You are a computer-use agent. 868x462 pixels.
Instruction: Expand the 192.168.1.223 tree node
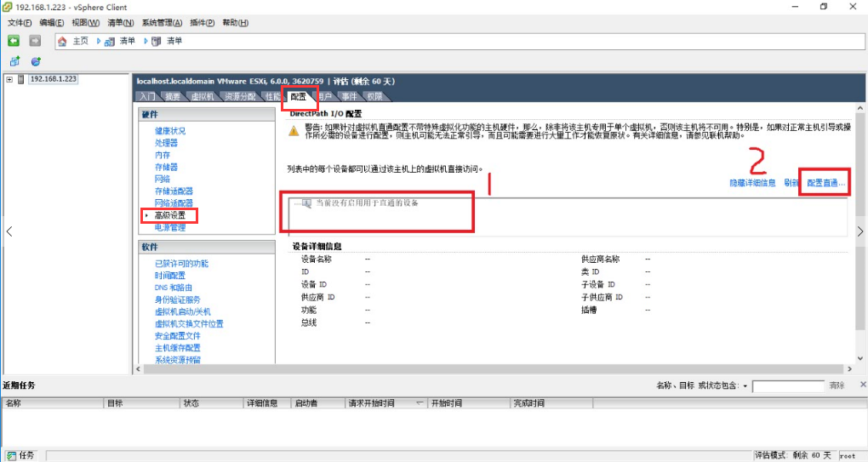[9, 79]
